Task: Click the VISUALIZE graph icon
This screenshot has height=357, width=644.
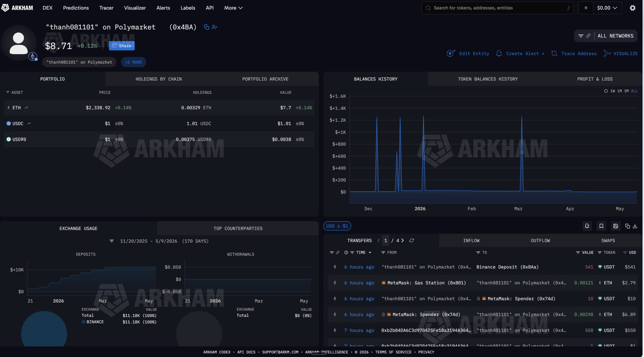Action: [x=607, y=53]
